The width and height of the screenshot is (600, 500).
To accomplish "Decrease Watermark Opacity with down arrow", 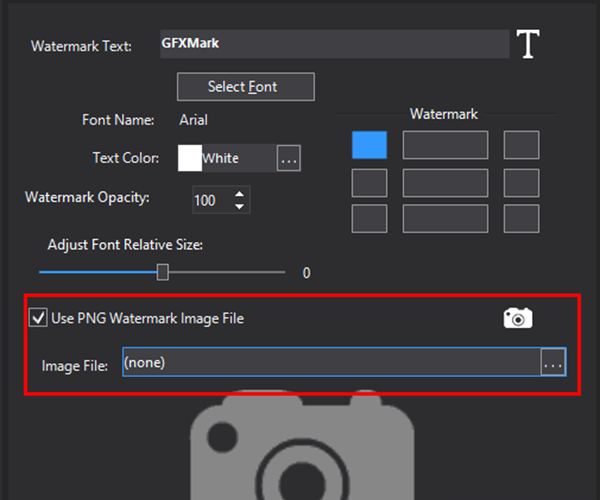I will [240, 207].
